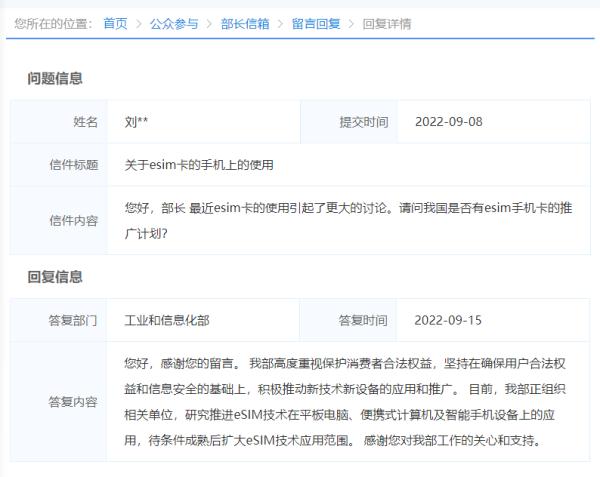Click the chevron between 首页 and 公众参与
The height and width of the screenshot is (477, 600).
coord(139,23)
